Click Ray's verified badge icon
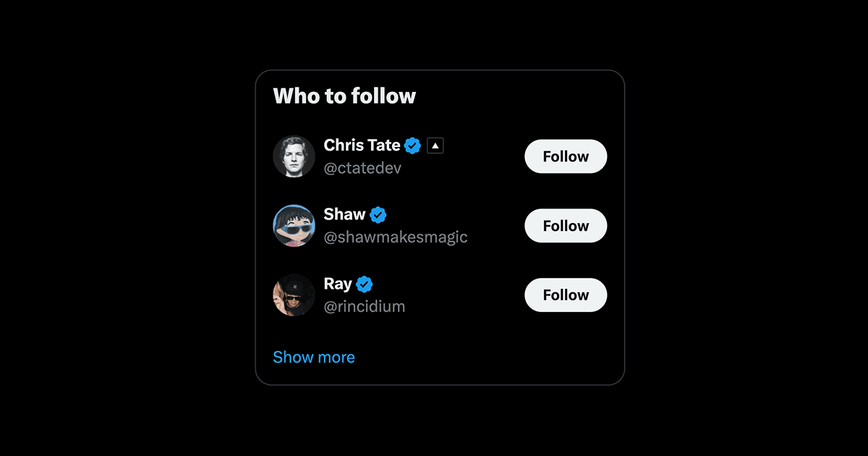Image resolution: width=868 pixels, height=456 pixels. [x=364, y=283]
